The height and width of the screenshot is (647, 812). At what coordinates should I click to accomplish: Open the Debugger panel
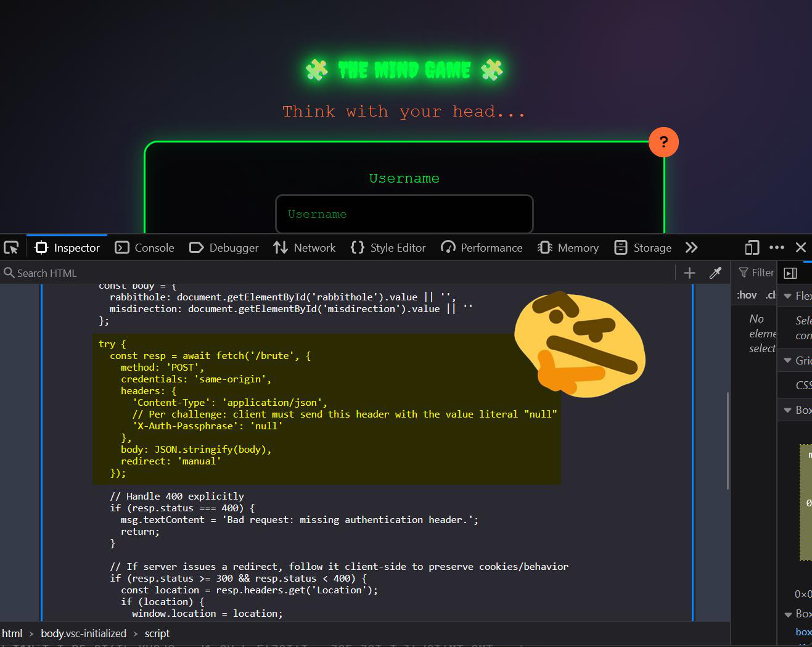[224, 248]
